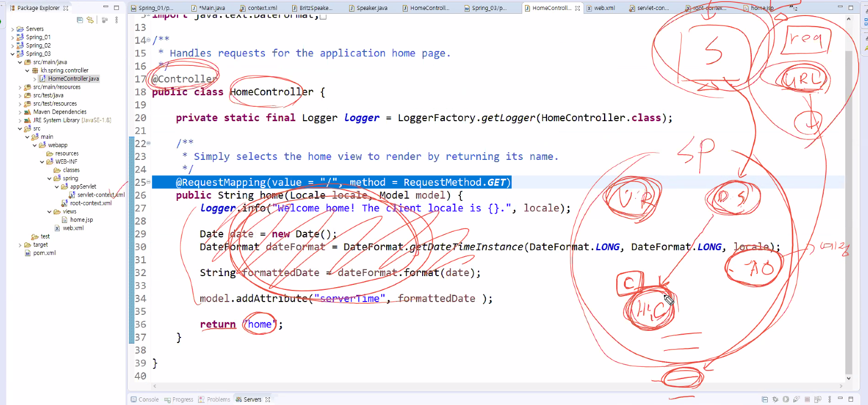Collapse All in Package Explorer toolbar
The image size is (868, 405).
tap(80, 20)
